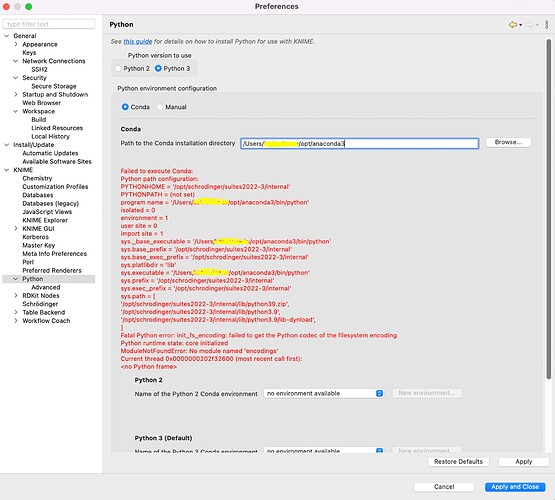Focus the Conda installation directory field
The height and width of the screenshot is (500, 555).
[x=359, y=143]
